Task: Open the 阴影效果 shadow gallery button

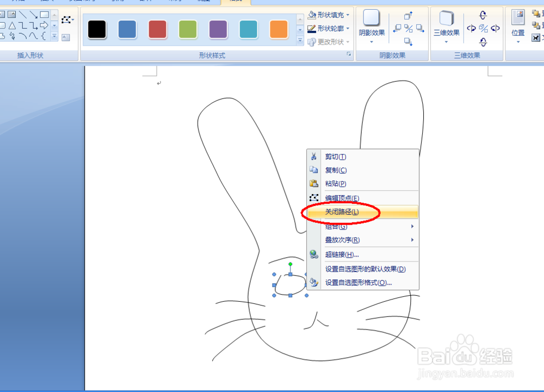Action: (x=372, y=27)
